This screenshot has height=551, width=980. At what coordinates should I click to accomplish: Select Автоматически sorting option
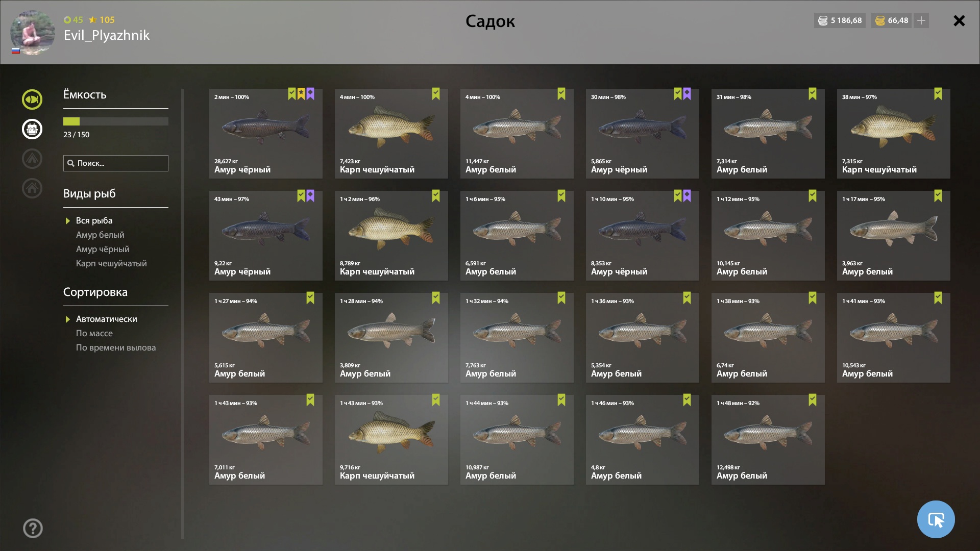point(107,319)
